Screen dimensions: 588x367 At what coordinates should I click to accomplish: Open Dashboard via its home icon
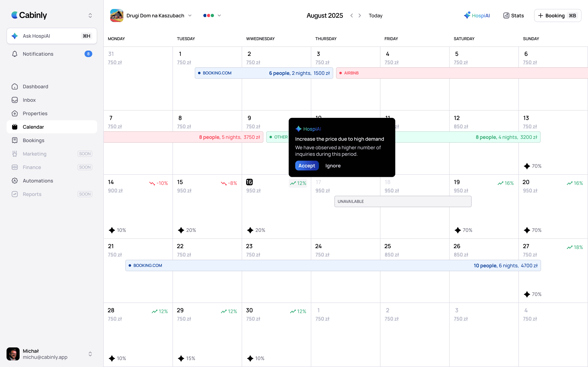[x=14, y=87]
